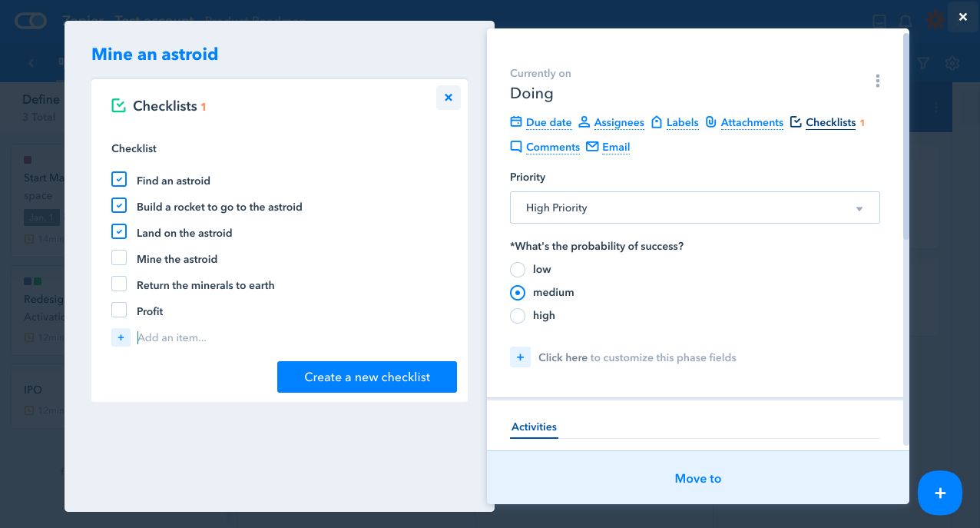Click the Email envelope icon
Image resolution: width=980 pixels, height=528 pixels.
tap(592, 147)
